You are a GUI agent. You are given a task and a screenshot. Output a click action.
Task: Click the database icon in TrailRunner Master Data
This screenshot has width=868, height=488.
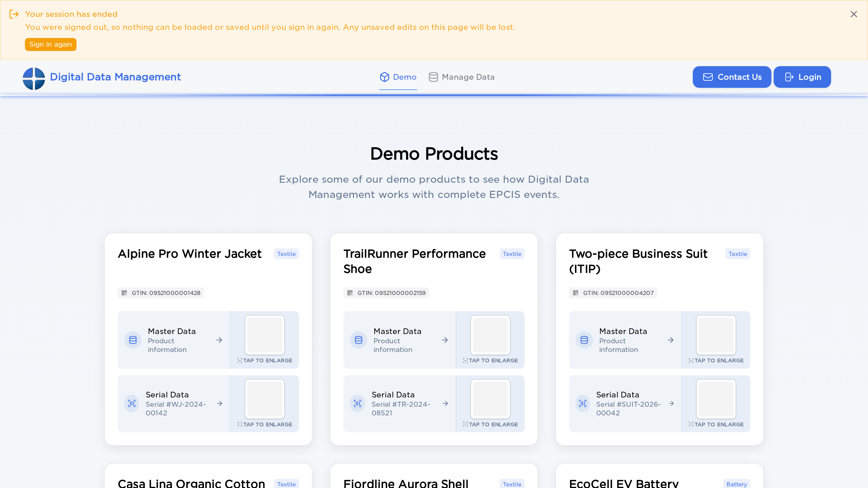point(359,340)
